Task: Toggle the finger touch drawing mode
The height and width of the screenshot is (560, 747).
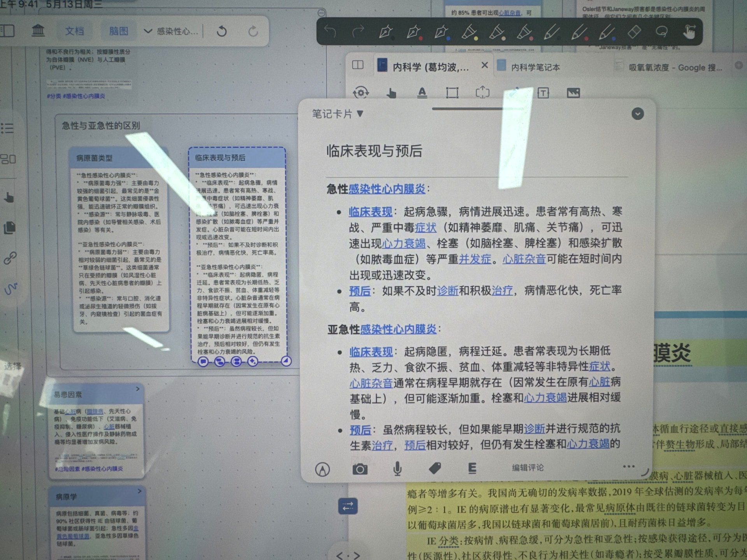Action: coord(689,32)
